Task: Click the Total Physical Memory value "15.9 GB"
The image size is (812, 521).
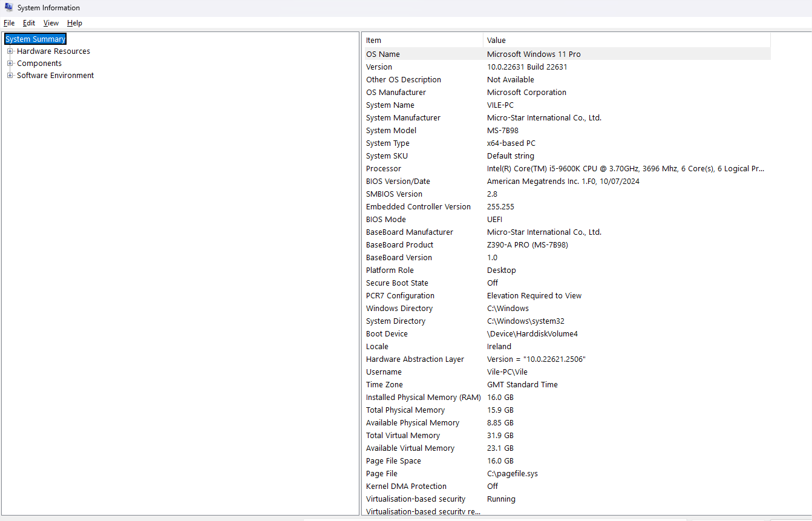Action: (x=500, y=410)
